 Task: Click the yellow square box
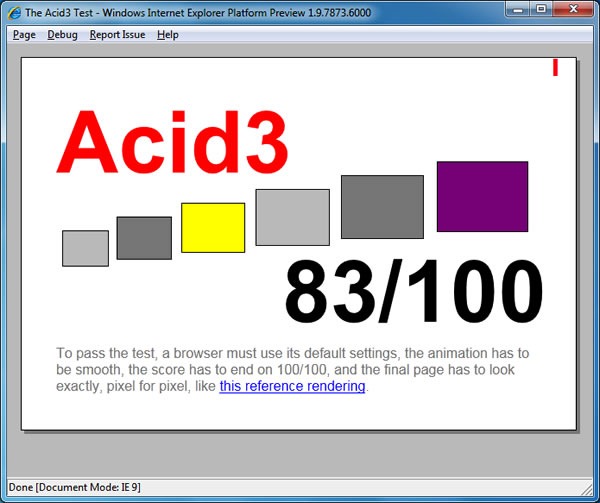click(x=213, y=228)
